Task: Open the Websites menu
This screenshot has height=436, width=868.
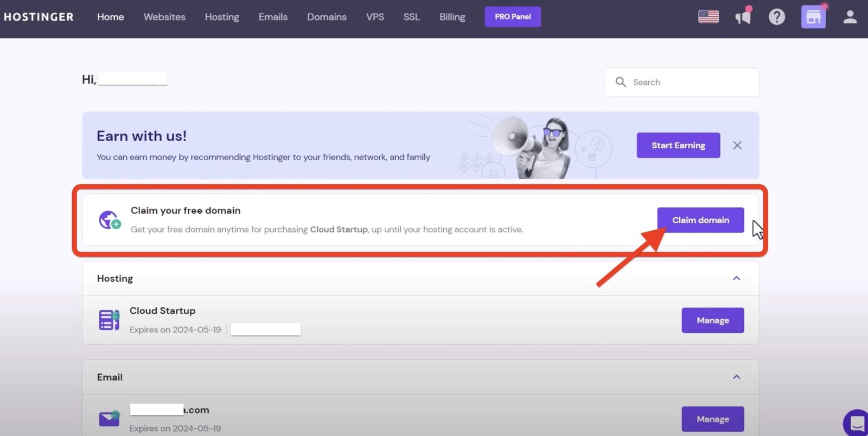Action: pyautogui.click(x=164, y=17)
